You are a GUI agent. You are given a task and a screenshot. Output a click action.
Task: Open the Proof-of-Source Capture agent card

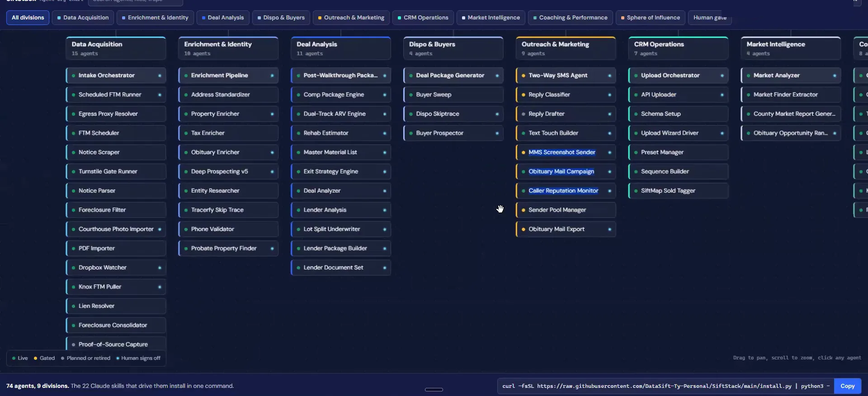click(x=116, y=344)
